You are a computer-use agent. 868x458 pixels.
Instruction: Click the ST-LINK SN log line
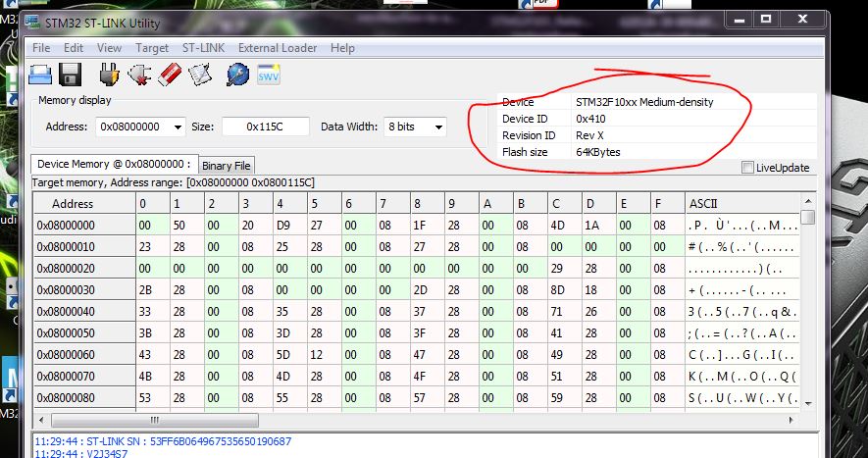pyautogui.click(x=163, y=441)
